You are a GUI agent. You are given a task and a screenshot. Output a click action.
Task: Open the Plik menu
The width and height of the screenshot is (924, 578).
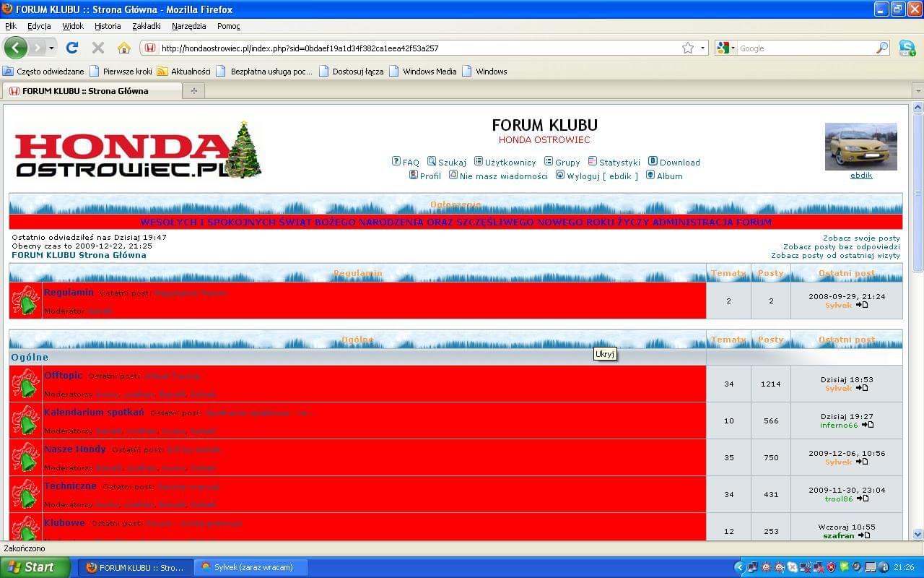[11, 26]
